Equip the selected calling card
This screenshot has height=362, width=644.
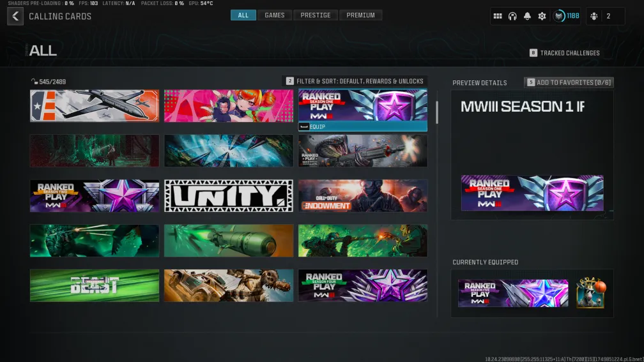pos(363,127)
